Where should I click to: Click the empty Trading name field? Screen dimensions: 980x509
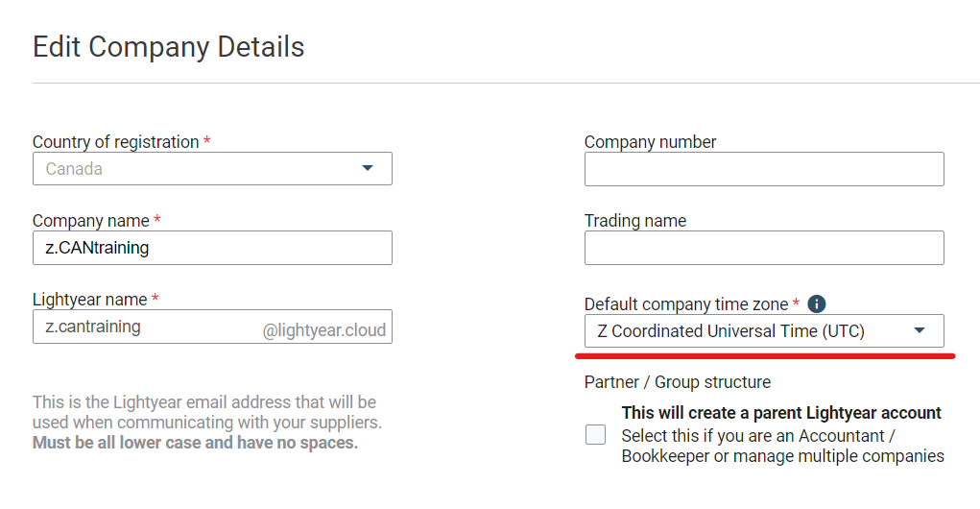tap(764, 248)
